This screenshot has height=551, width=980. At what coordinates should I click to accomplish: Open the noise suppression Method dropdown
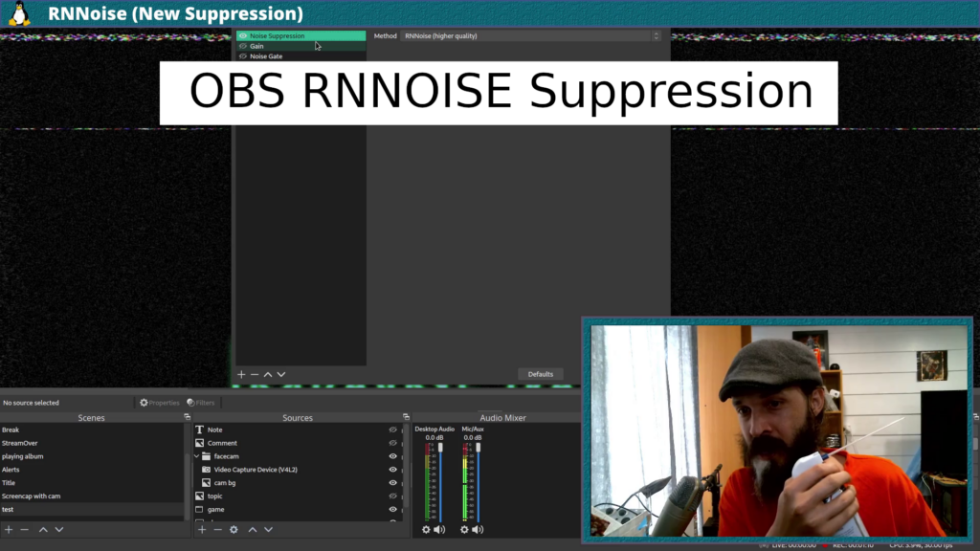531,36
